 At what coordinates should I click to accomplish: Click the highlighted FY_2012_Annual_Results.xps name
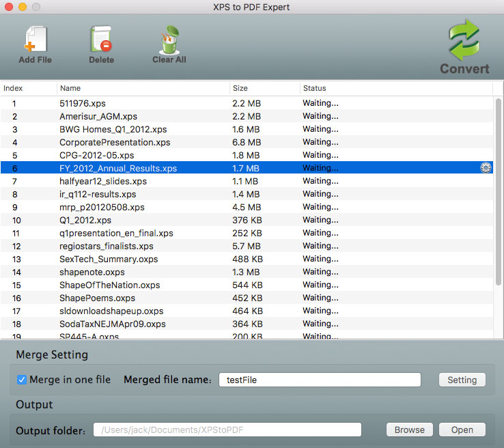coord(118,168)
